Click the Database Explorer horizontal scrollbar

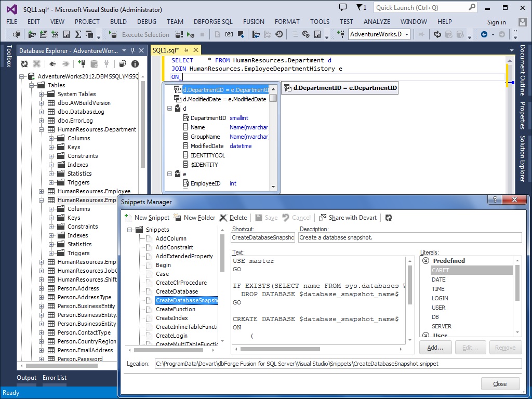(x=62, y=366)
